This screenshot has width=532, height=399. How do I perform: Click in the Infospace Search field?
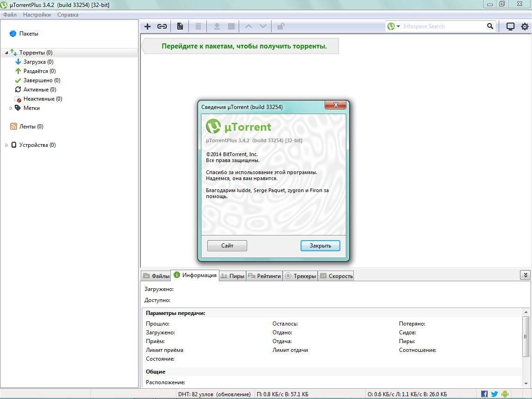[x=443, y=26]
